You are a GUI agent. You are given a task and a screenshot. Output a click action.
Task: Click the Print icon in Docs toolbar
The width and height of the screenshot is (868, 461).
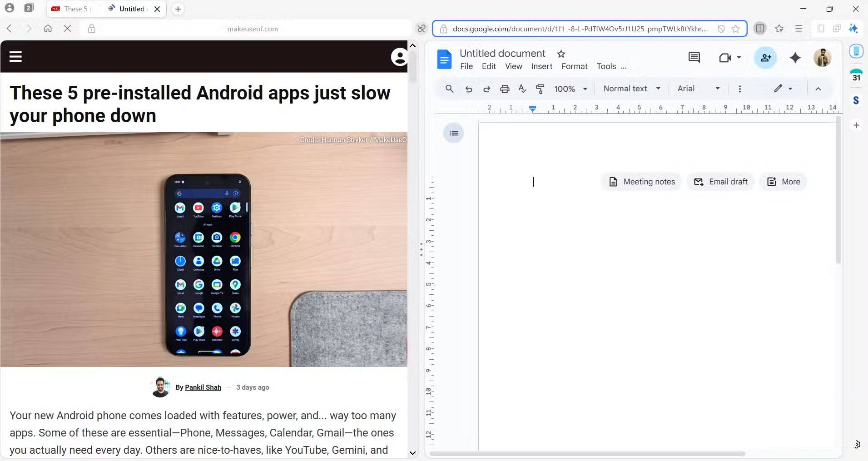504,89
